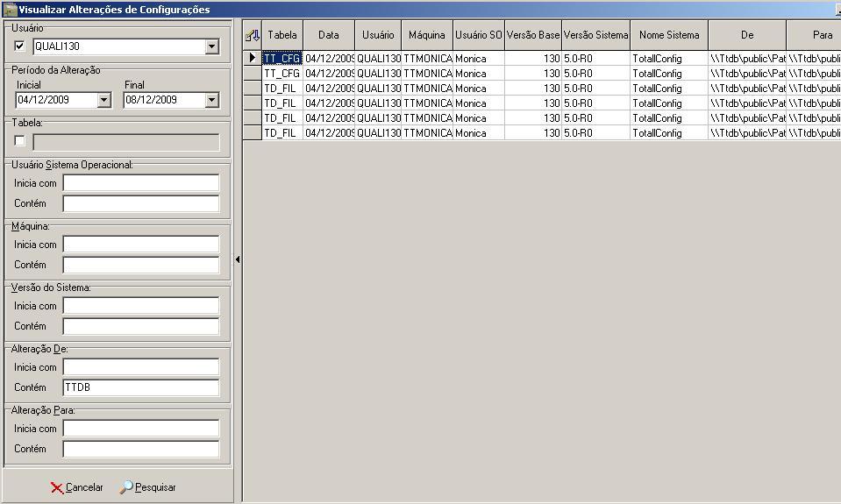Click the Máquina column header

pos(427,35)
